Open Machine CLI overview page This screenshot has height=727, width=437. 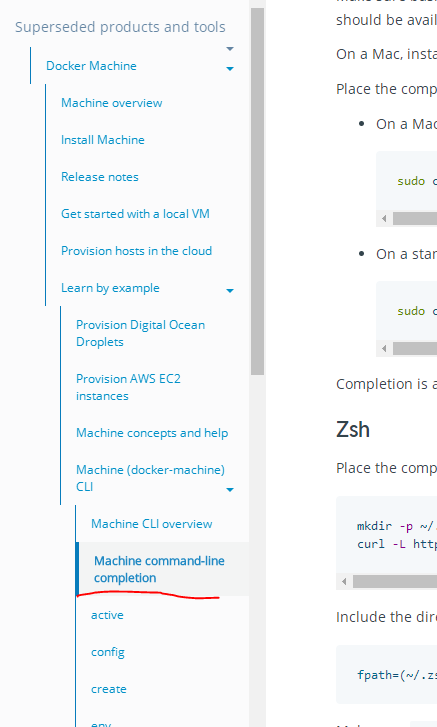(152, 524)
